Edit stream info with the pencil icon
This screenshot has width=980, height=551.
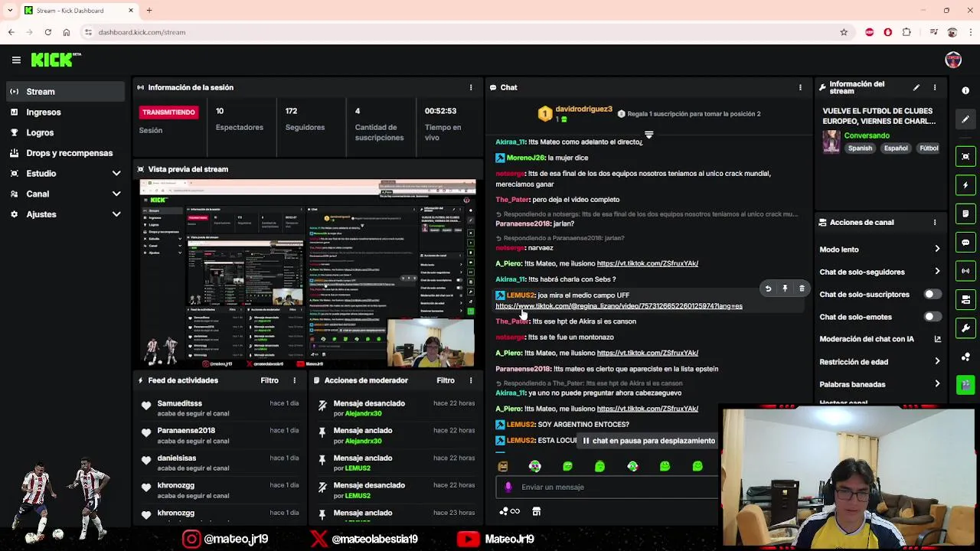[916, 88]
